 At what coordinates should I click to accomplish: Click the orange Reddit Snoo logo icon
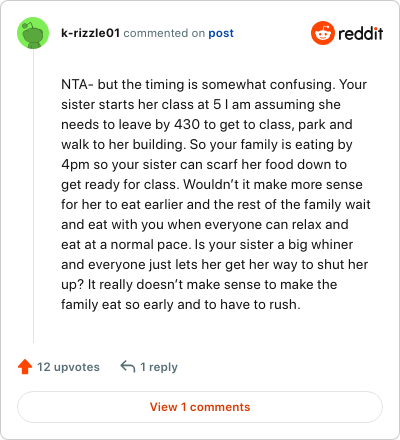click(323, 33)
